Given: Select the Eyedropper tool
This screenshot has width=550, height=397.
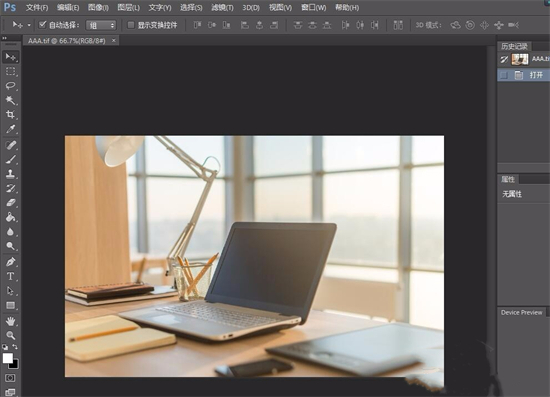Looking at the screenshot, I should (11, 129).
